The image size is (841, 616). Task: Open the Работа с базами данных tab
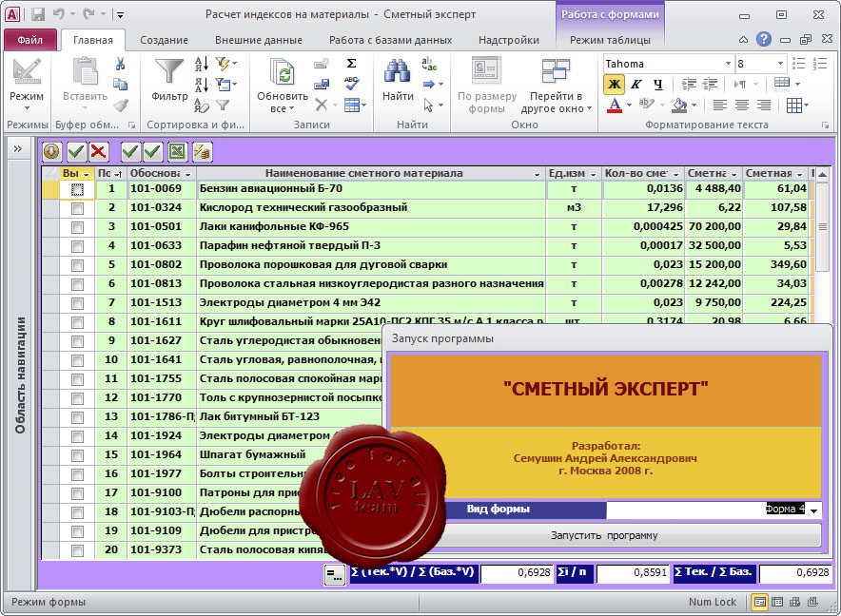[x=390, y=40]
